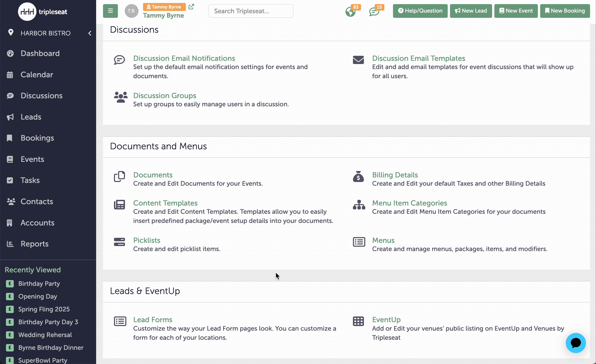Switch to the Bookings section
596x364 pixels.
click(37, 138)
